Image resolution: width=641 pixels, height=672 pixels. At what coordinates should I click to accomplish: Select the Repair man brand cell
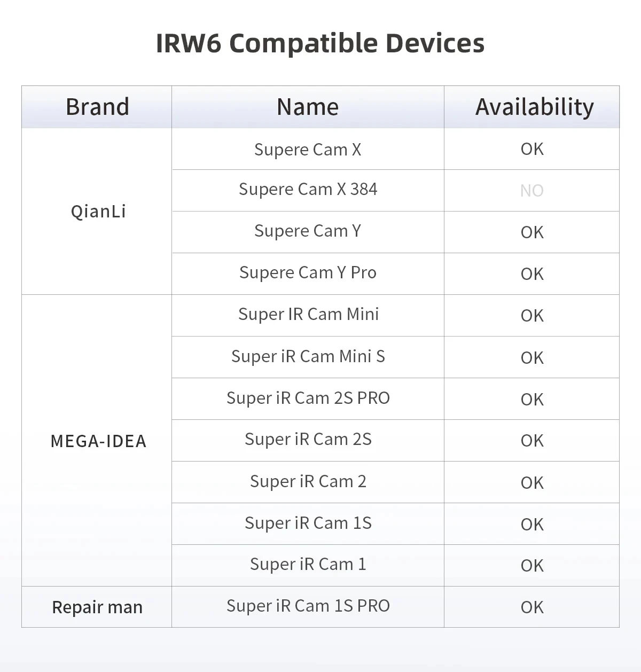tap(97, 607)
